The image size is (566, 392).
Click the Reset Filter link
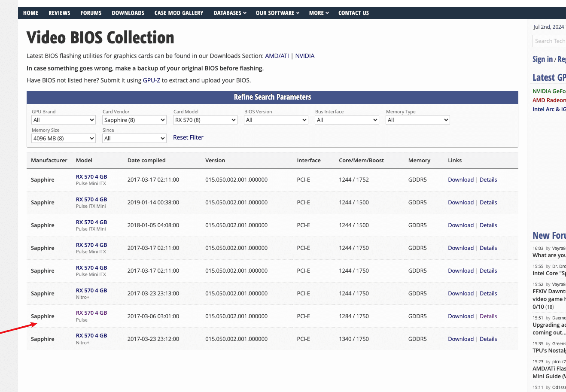coord(188,137)
